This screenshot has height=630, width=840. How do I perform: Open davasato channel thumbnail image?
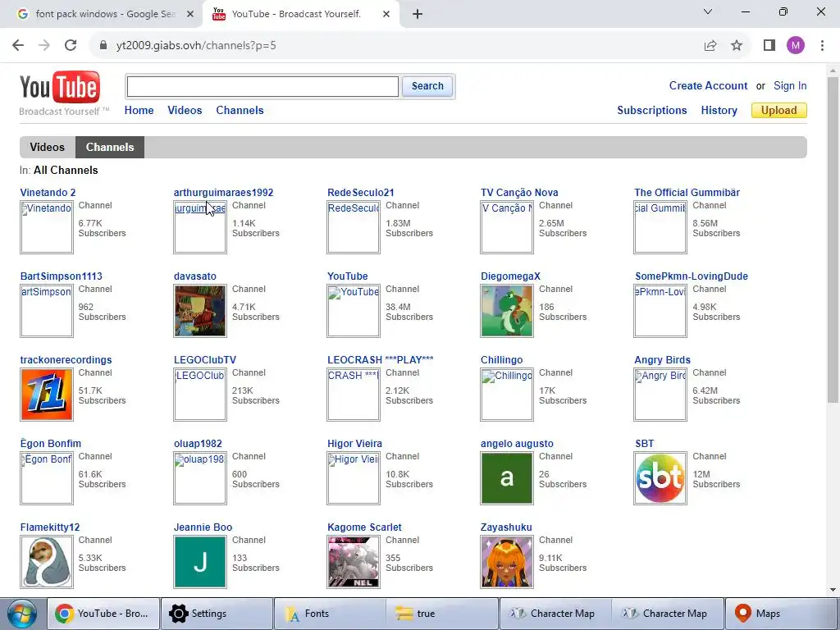tap(200, 311)
